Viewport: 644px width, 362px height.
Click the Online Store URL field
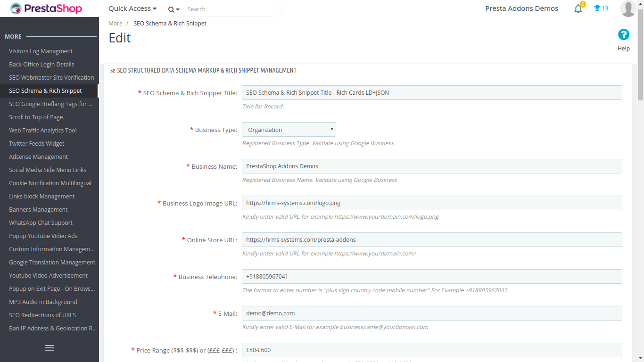432,240
